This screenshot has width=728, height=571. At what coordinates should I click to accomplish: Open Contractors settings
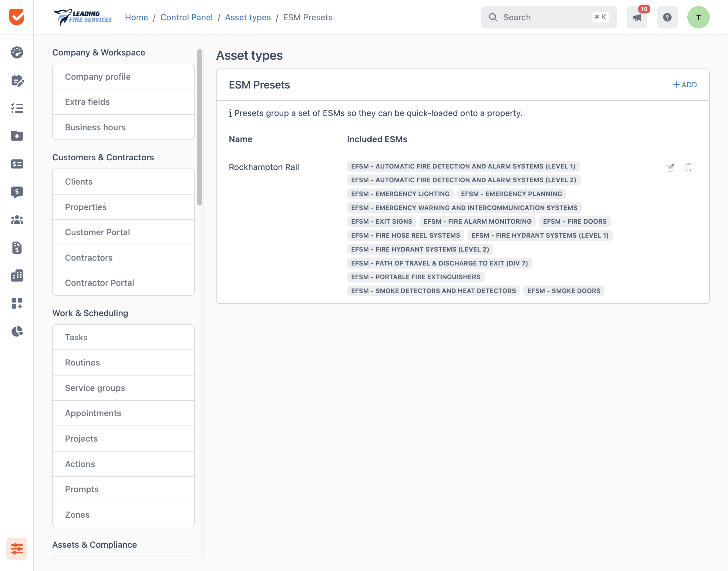coord(123,257)
